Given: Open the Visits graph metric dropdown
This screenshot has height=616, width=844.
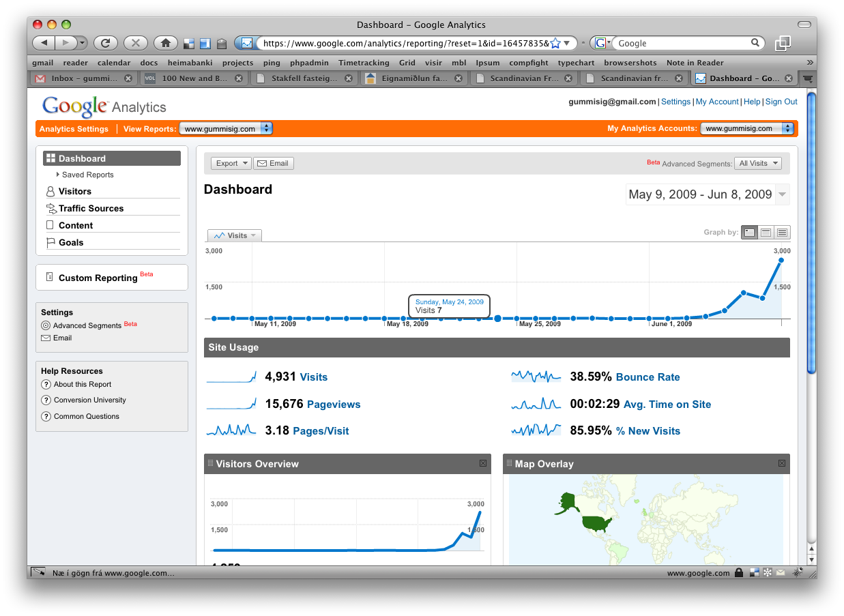Looking at the screenshot, I should pyautogui.click(x=235, y=235).
